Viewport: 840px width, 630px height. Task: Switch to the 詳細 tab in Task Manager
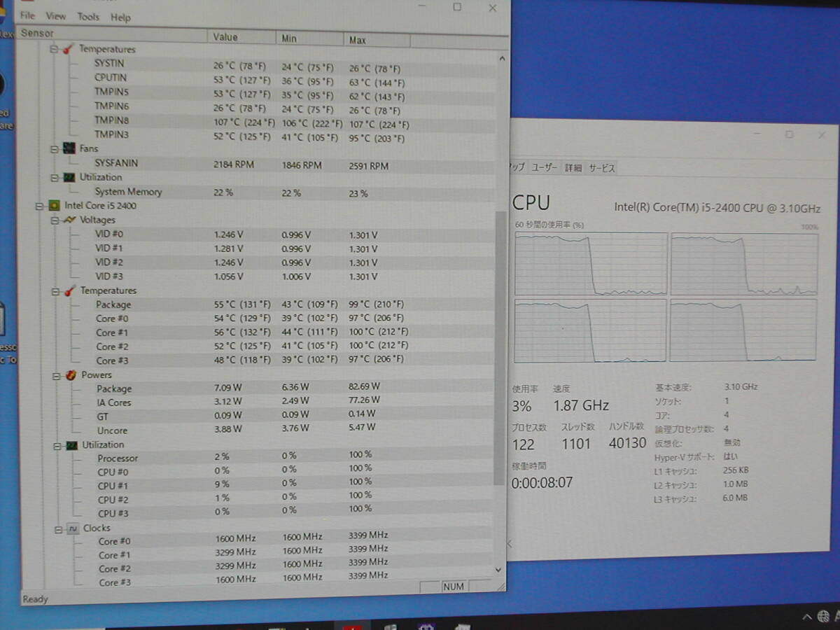[x=573, y=168]
